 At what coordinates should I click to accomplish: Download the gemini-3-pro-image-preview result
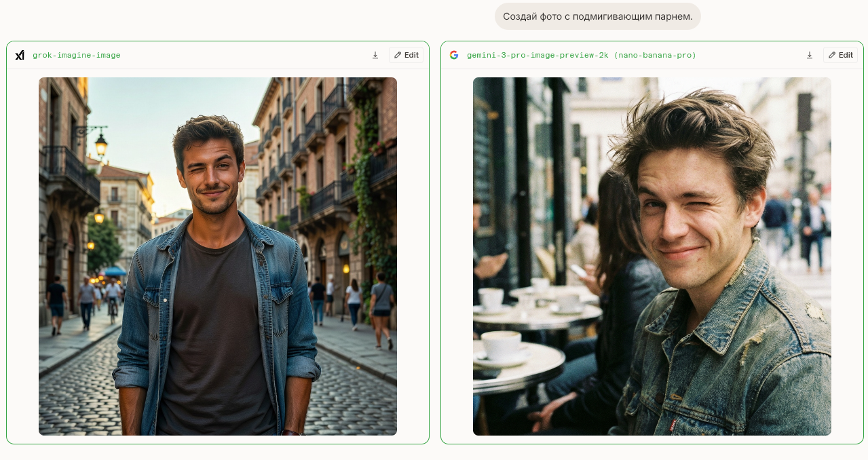(809, 55)
